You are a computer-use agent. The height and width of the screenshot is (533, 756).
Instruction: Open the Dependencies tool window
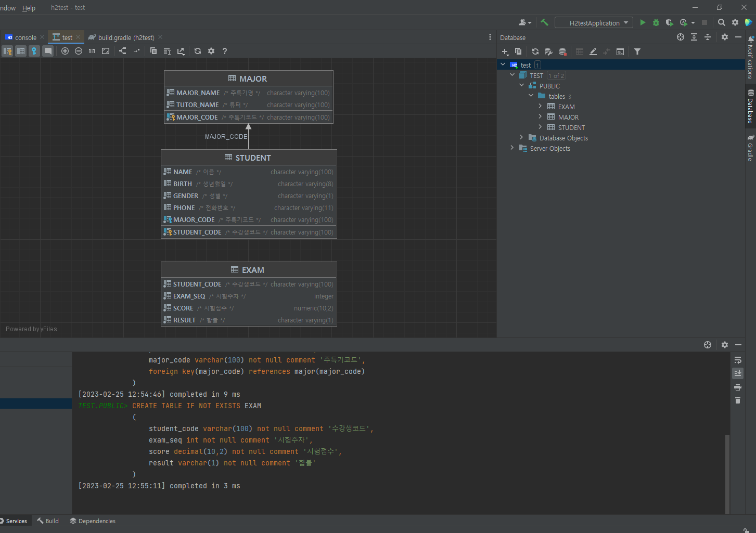coord(93,521)
